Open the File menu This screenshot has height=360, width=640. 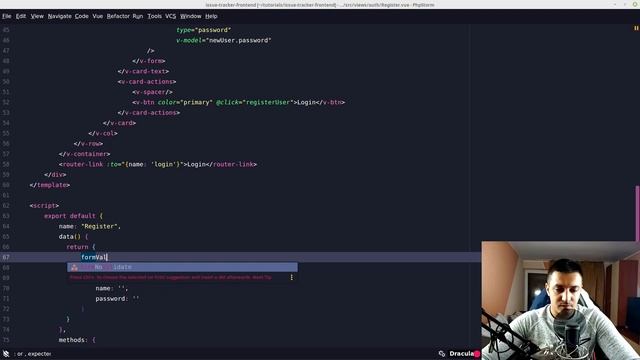pos(7,16)
